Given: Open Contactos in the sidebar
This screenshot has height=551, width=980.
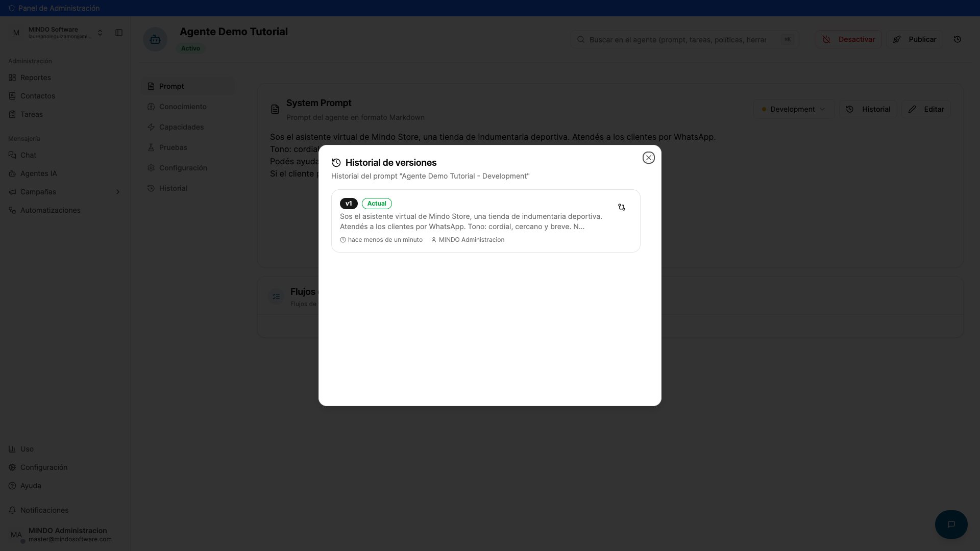Looking at the screenshot, I should 65,96.
